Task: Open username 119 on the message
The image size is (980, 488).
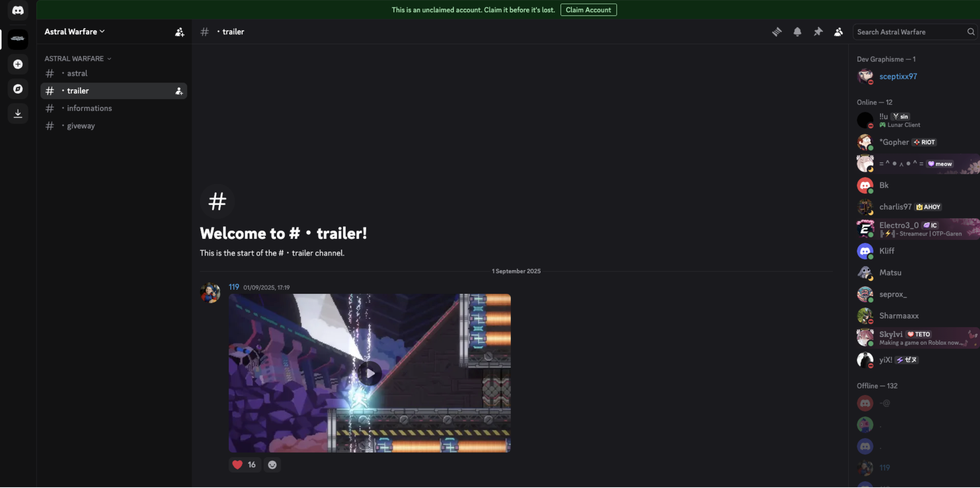Action: click(234, 287)
